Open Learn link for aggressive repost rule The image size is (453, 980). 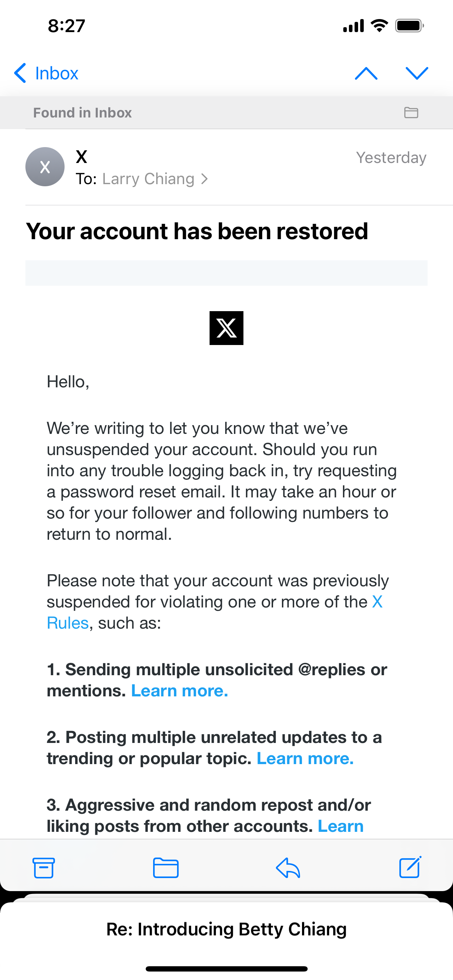point(340,826)
